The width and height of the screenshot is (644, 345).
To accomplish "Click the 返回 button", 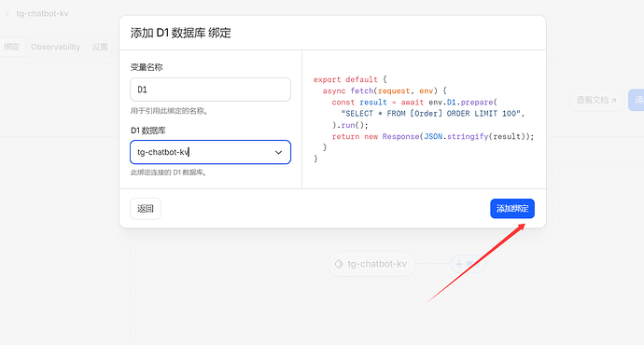I will click(x=146, y=208).
